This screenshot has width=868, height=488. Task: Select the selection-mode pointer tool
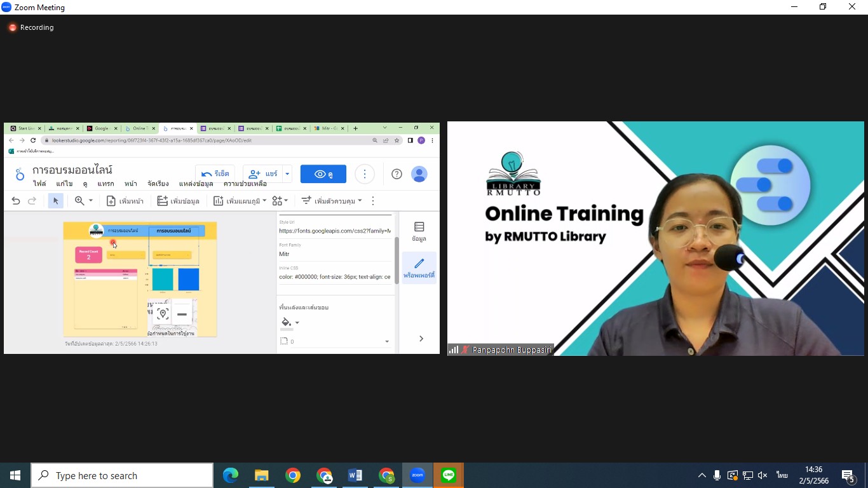55,201
